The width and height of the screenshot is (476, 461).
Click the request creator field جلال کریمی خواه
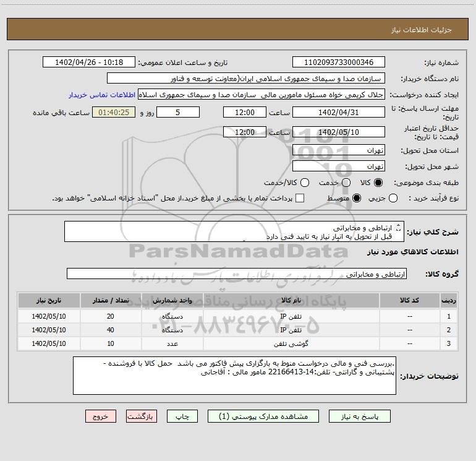click(x=261, y=95)
